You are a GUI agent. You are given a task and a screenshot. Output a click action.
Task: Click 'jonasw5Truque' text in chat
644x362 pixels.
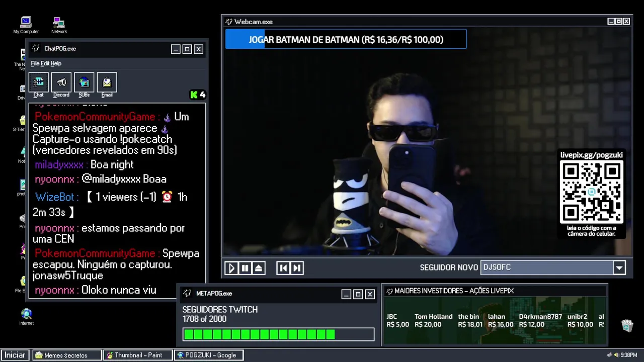point(68,276)
